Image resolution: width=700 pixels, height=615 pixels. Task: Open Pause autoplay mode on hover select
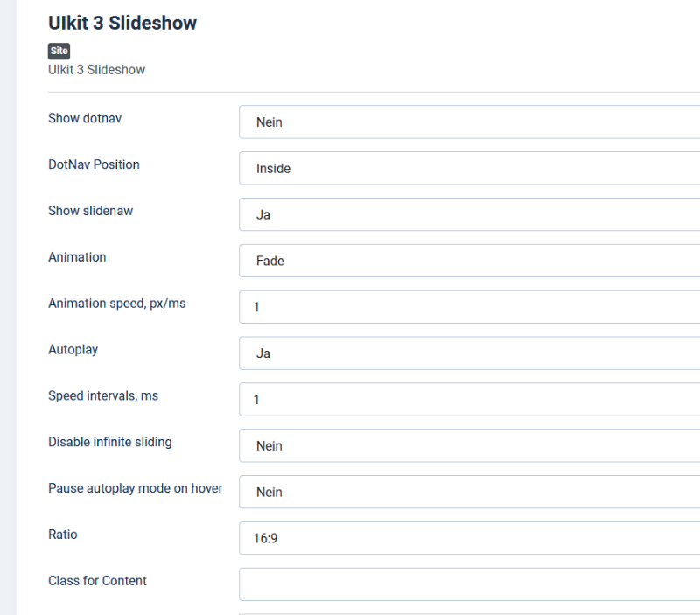[x=469, y=492]
